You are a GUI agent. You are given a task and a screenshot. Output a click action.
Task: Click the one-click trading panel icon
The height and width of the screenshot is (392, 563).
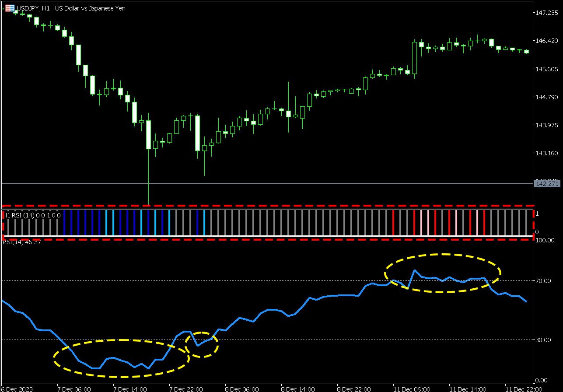point(9,8)
